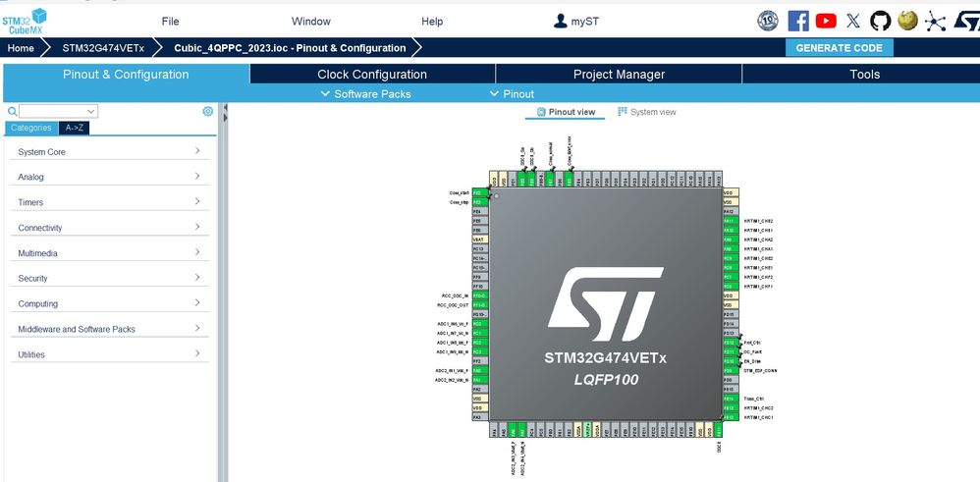Select the Pinout & Configuration tab
This screenshot has width=980, height=482.
tap(126, 74)
